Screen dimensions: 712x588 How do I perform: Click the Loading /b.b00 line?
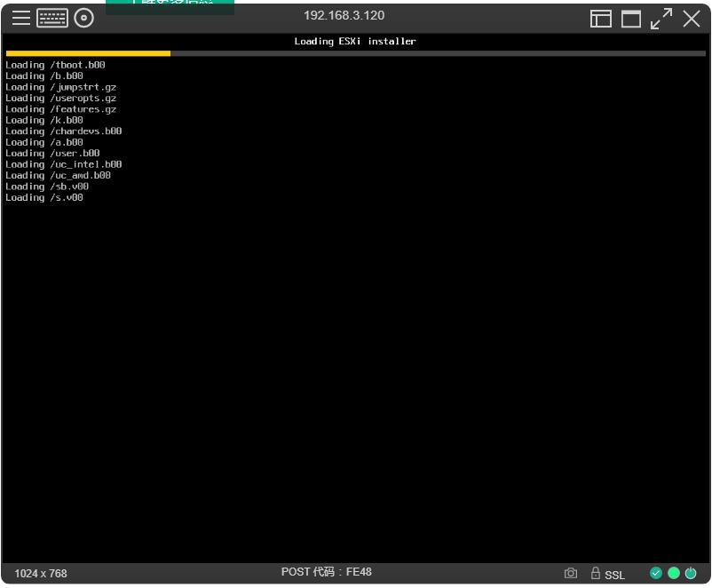44,75
